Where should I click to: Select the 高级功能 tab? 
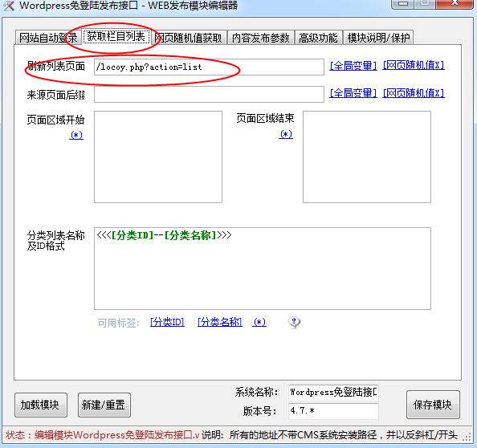[x=318, y=38]
